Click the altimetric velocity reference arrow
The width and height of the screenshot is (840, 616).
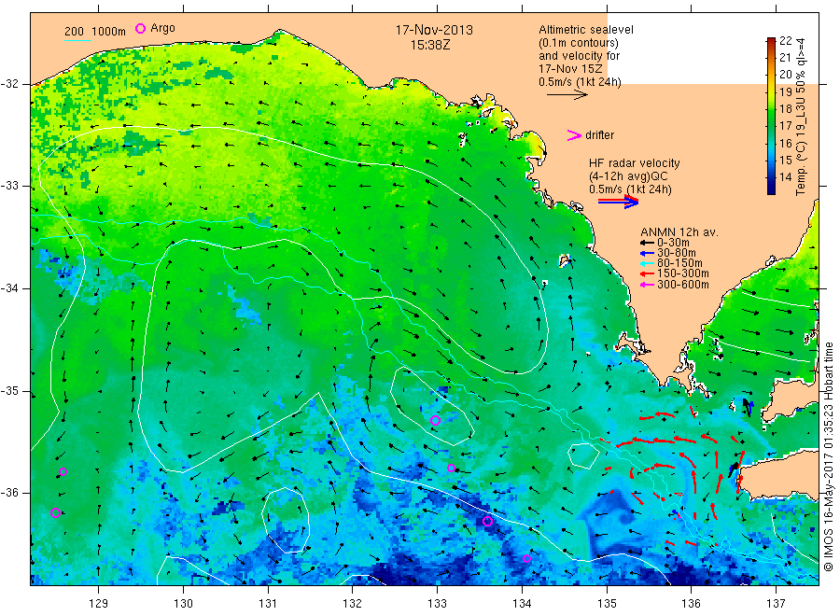567,95
